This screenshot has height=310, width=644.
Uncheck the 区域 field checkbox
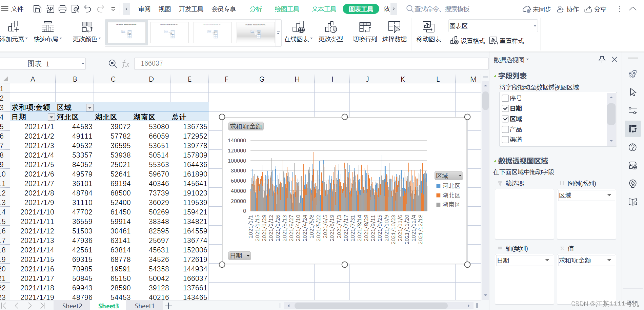[505, 119]
